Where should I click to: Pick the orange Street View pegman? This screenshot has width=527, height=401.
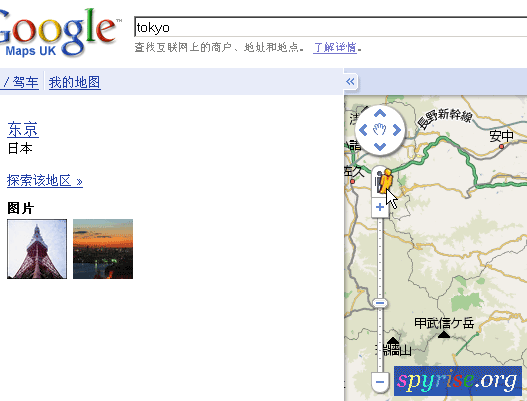coord(384,182)
